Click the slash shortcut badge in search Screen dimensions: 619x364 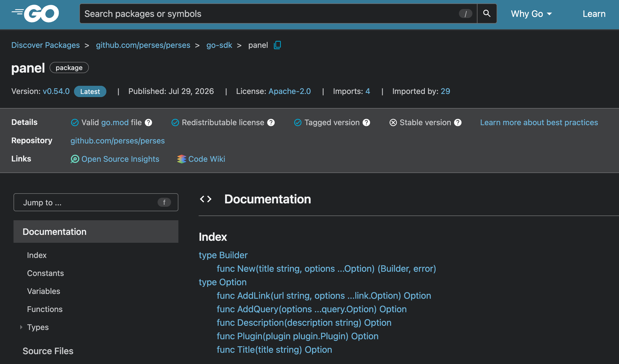(x=466, y=14)
